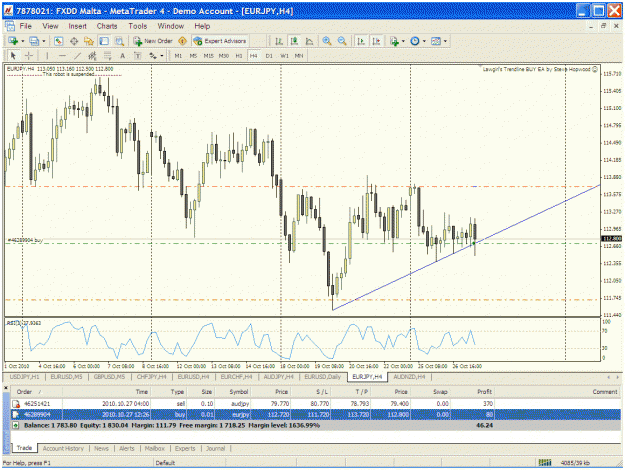Open the MetaEditor diamond icon
Viewport: 625px width, 470px height.
click(182, 41)
